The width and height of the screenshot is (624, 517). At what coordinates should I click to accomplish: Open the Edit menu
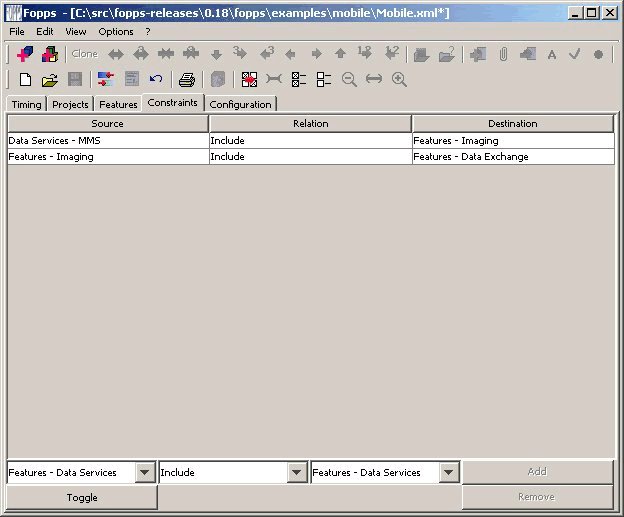(45, 32)
